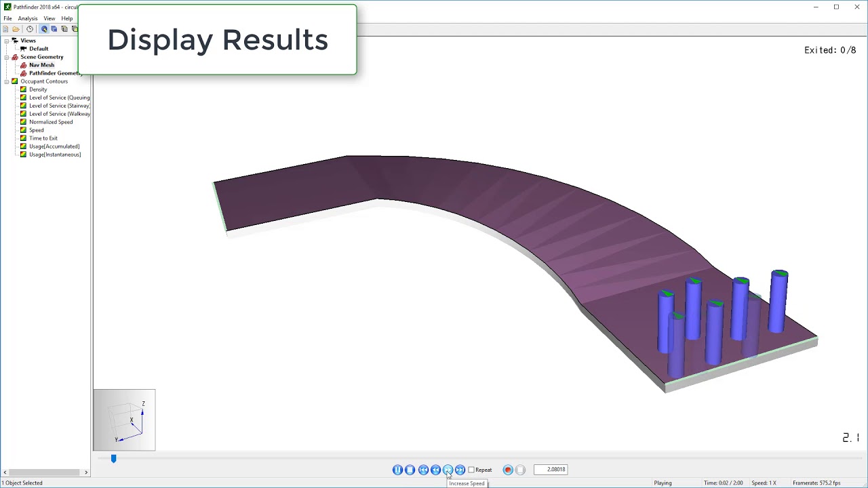Click the blue timeline slider handle

pos(113,459)
